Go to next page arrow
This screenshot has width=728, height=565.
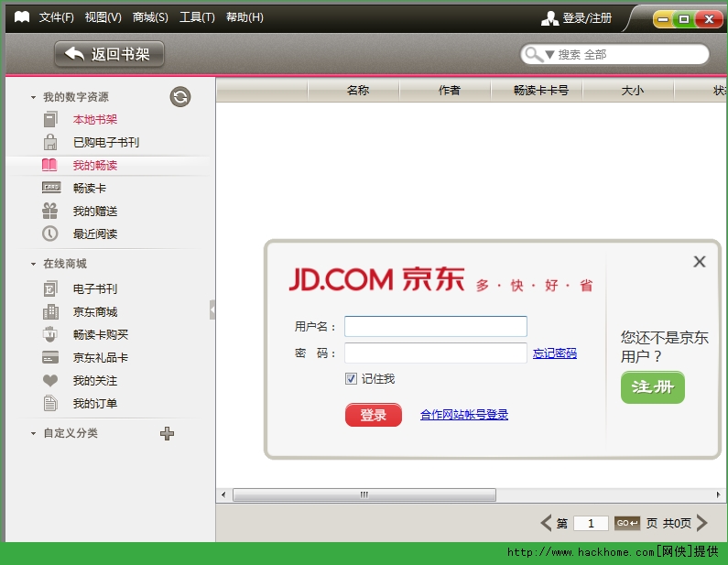point(702,523)
